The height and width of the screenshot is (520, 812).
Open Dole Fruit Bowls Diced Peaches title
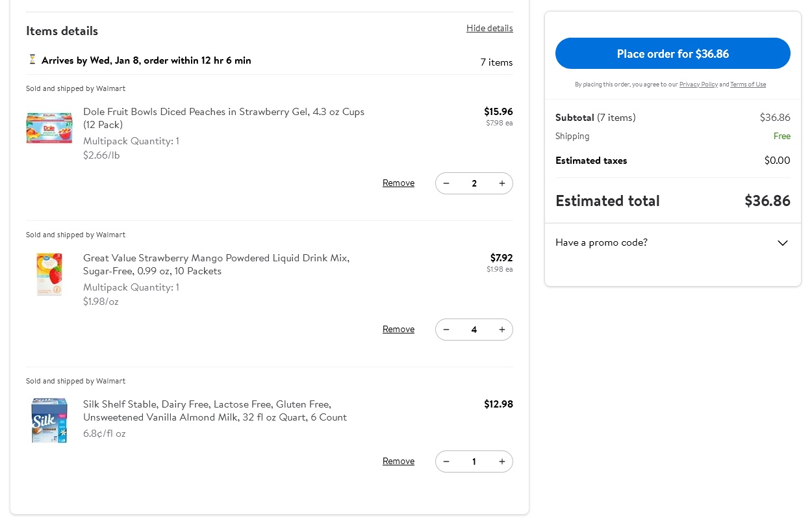tap(224, 118)
